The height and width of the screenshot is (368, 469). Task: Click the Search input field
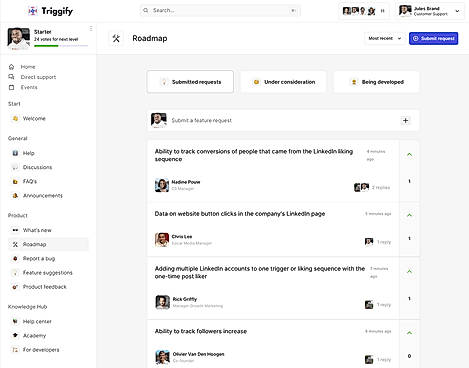coord(220,10)
